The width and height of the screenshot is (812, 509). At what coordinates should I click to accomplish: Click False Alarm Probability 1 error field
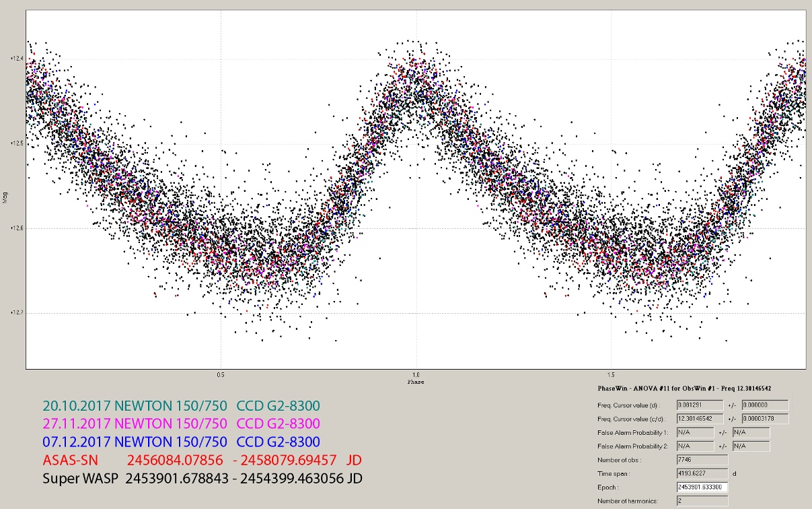(751, 433)
